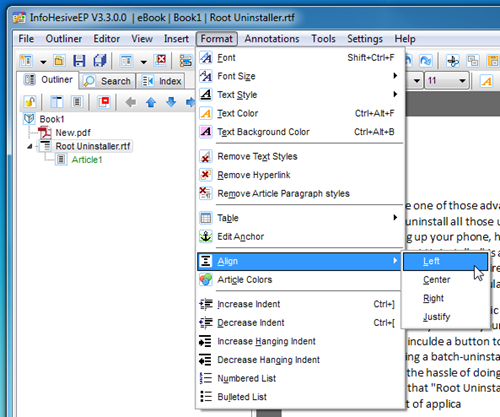
Task: Align text Center from submenu
Action: pyautogui.click(x=445, y=280)
